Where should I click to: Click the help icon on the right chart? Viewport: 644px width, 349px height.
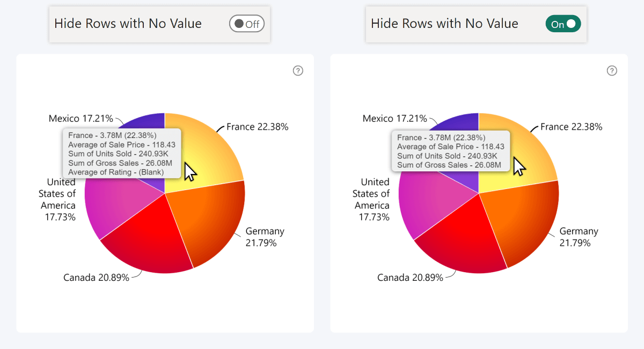pyautogui.click(x=612, y=70)
